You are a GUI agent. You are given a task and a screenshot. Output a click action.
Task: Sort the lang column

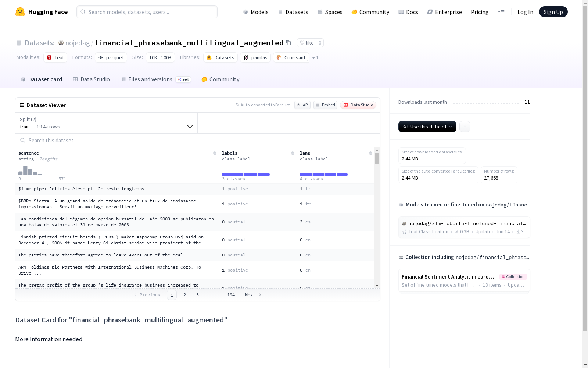coord(370,153)
